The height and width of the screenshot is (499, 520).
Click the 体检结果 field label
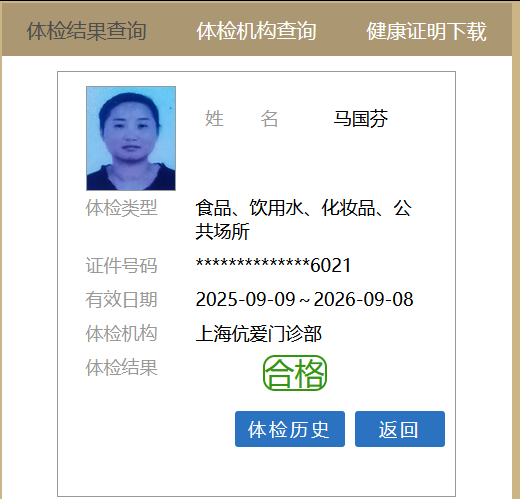[x=121, y=368]
